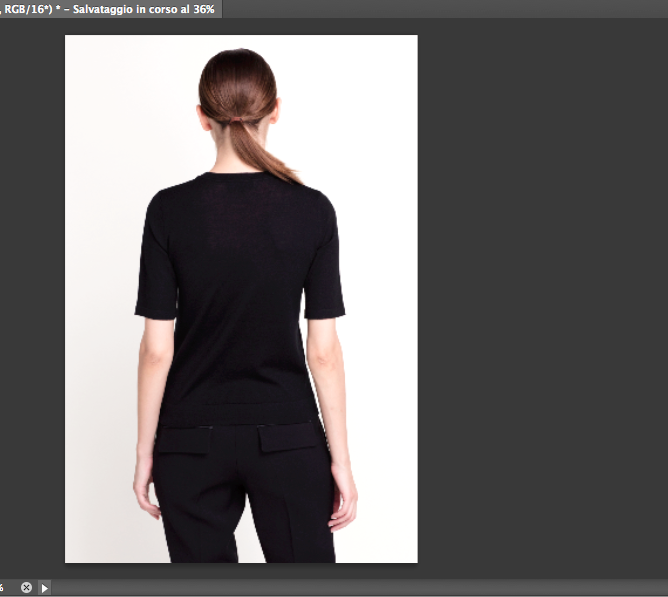Open the status bar info arrow menu

(x=44, y=588)
